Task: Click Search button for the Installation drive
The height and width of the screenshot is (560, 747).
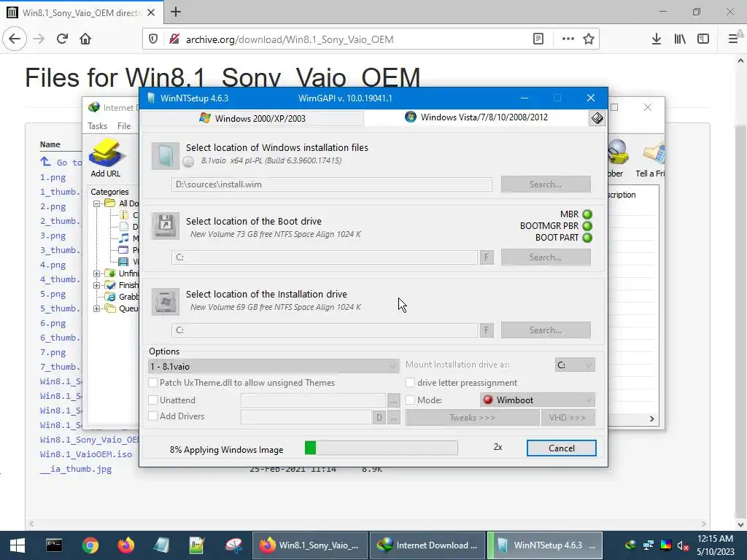Action: tap(546, 330)
